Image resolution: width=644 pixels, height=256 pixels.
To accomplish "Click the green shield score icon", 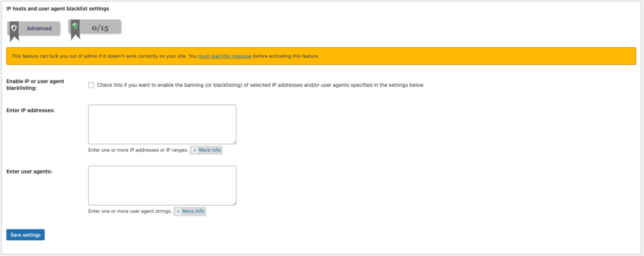I will [75, 26].
